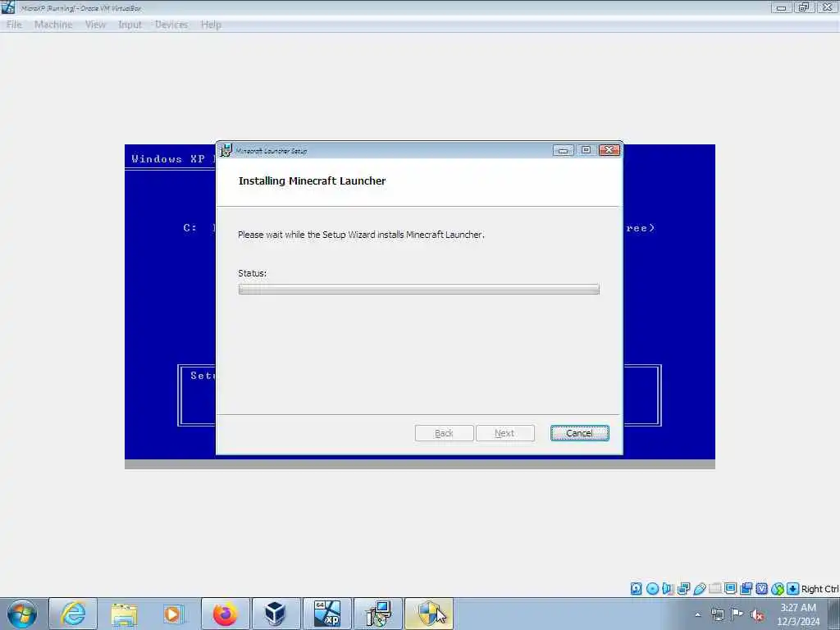The width and height of the screenshot is (840, 630).
Task: Open the VirtualBox Help menu
Action: [x=211, y=25]
